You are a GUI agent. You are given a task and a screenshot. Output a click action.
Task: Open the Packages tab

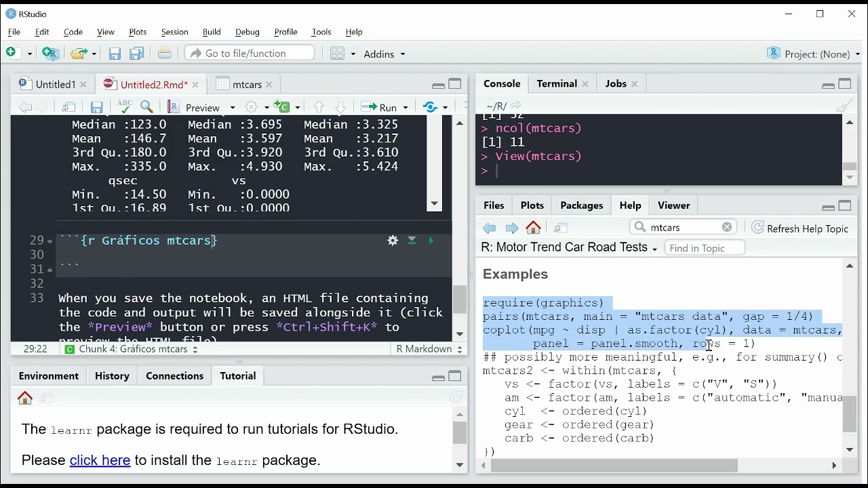581,205
